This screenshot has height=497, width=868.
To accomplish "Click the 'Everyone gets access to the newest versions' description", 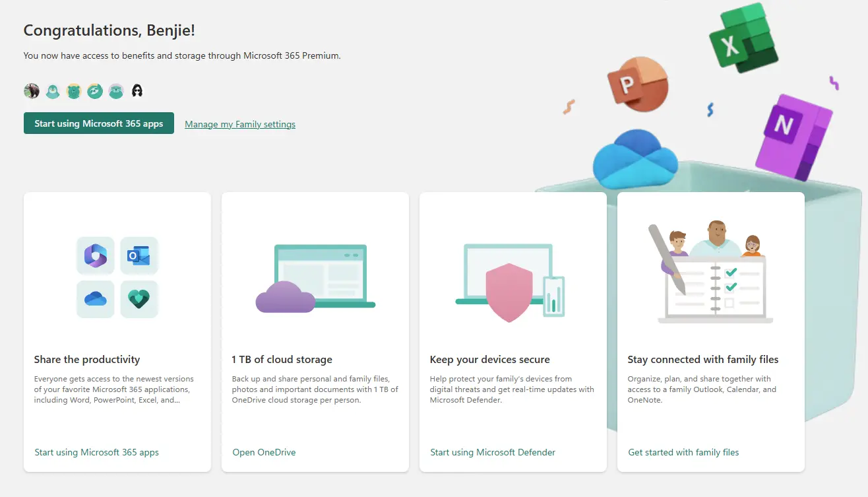I will pyautogui.click(x=114, y=389).
